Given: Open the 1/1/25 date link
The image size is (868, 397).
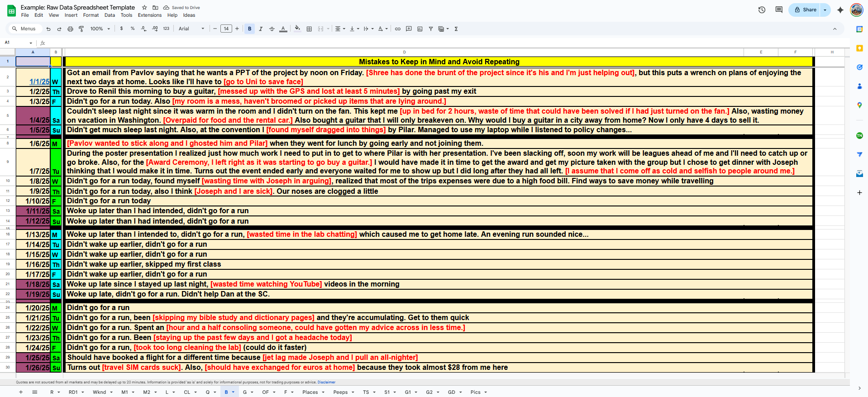Looking at the screenshot, I should 39,82.
